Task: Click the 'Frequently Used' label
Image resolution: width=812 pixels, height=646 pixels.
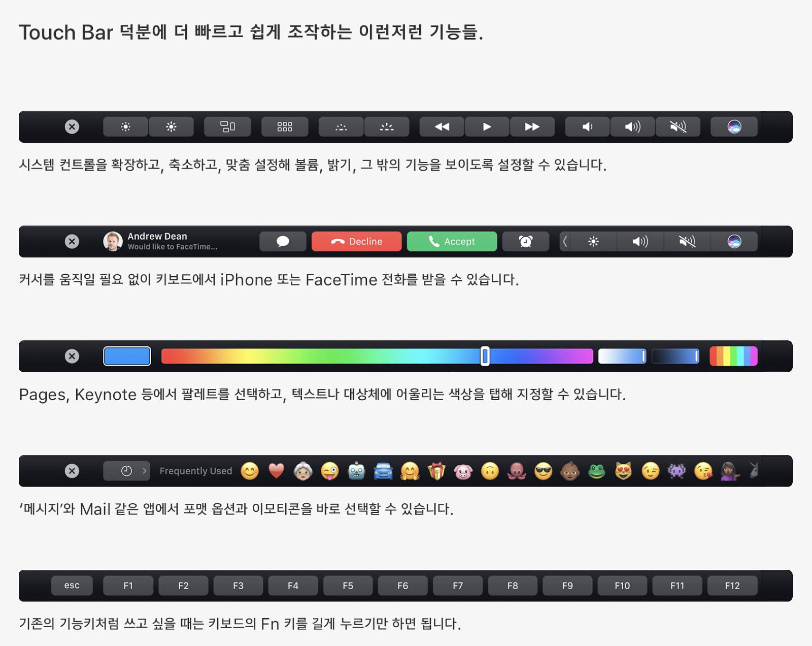Action: [x=196, y=471]
